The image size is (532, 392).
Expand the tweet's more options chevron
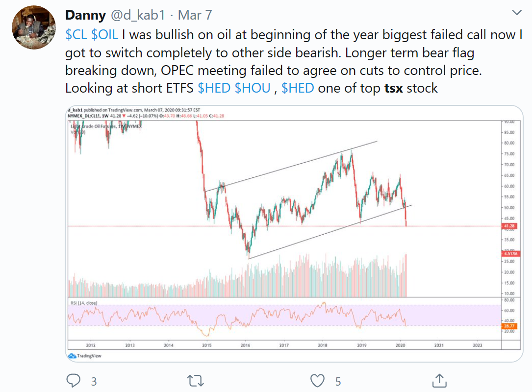pos(517,12)
